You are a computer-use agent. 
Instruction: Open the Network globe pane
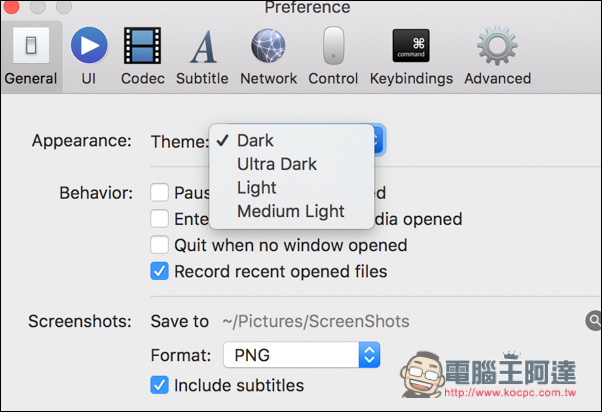click(x=268, y=57)
